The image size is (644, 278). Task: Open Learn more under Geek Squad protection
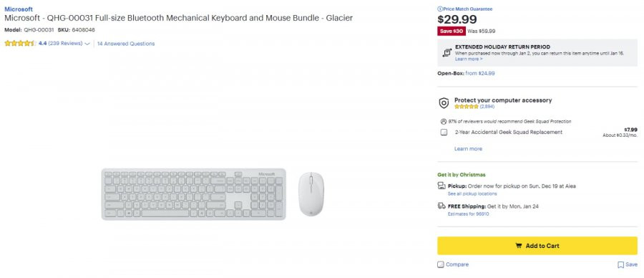[468, 149]
